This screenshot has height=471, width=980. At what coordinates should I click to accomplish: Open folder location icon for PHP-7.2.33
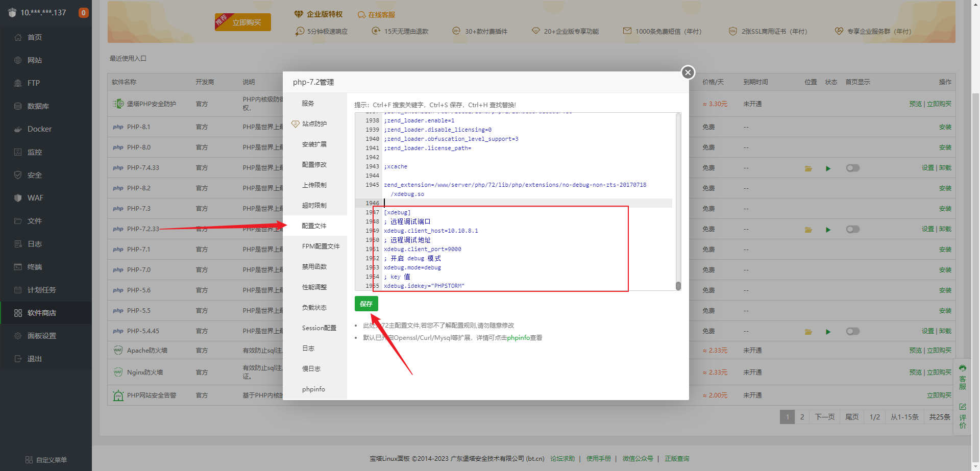(808, 230)
